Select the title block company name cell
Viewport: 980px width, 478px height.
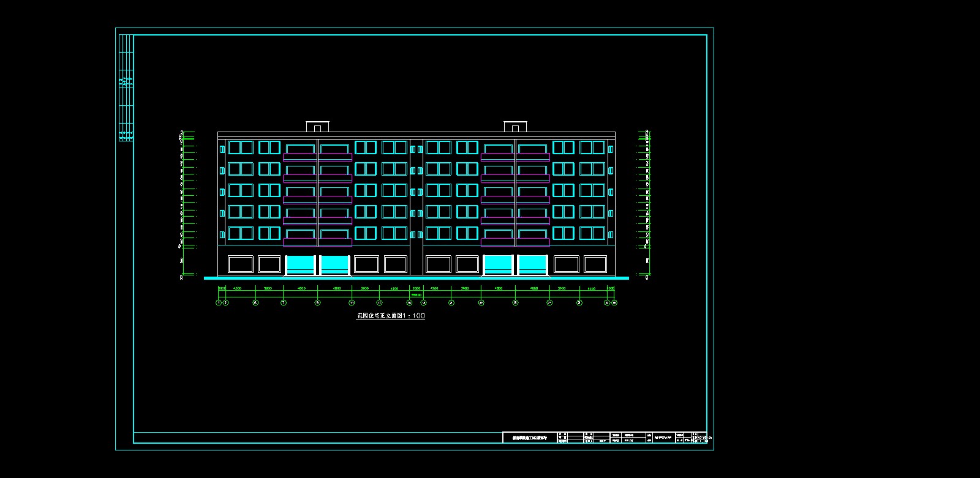tap(530, 438)
